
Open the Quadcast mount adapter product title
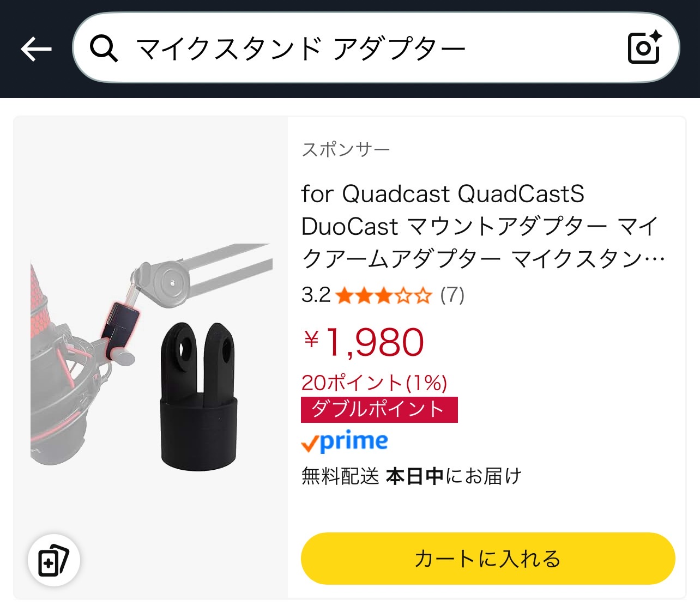point(483,226)
